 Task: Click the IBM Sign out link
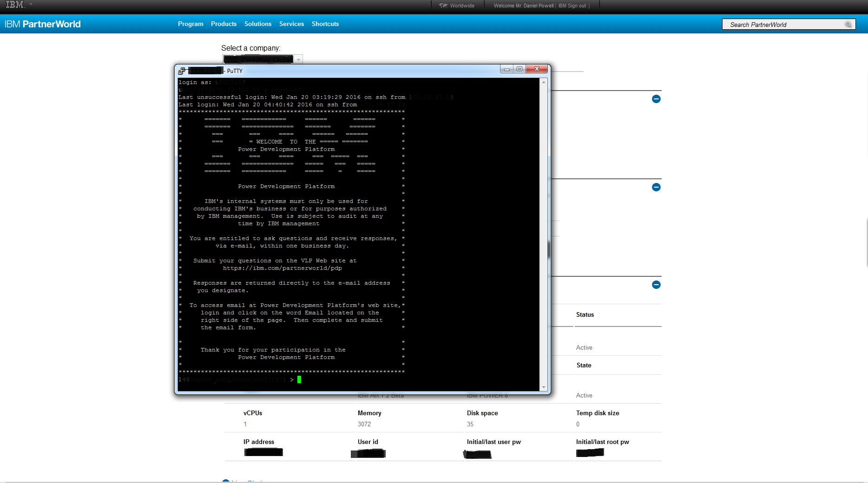coord(573,6)
